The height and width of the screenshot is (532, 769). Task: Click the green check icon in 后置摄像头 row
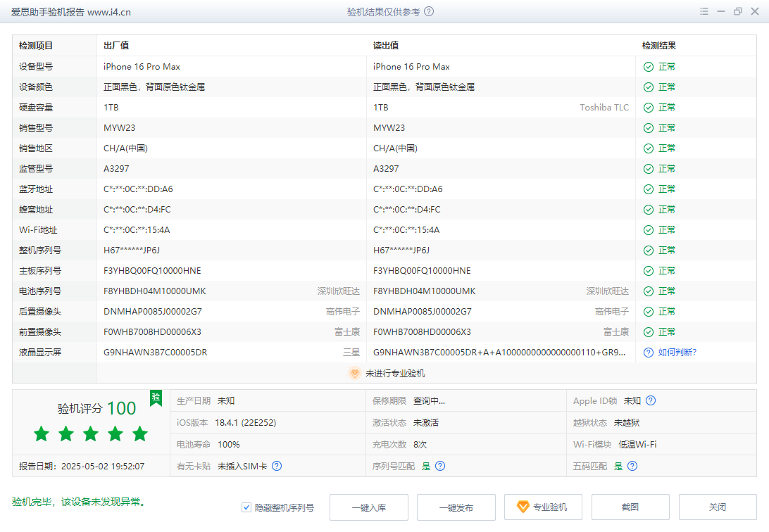649,312
